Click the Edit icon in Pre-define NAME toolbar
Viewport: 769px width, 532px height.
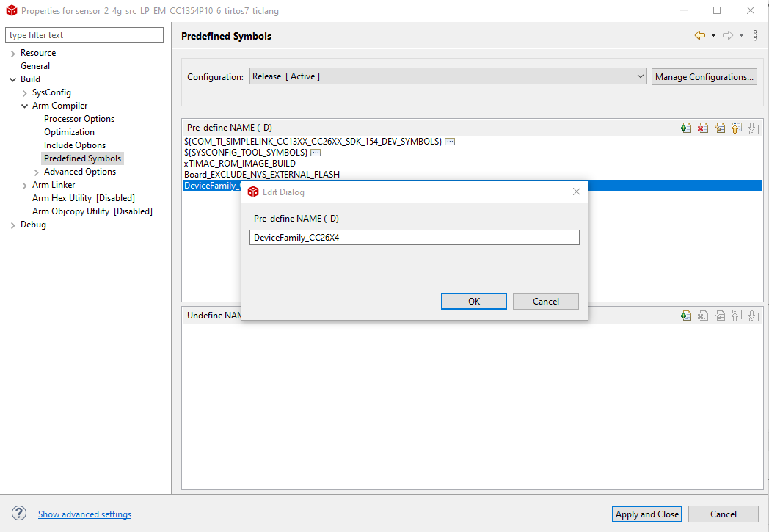(x=720, y=128)
